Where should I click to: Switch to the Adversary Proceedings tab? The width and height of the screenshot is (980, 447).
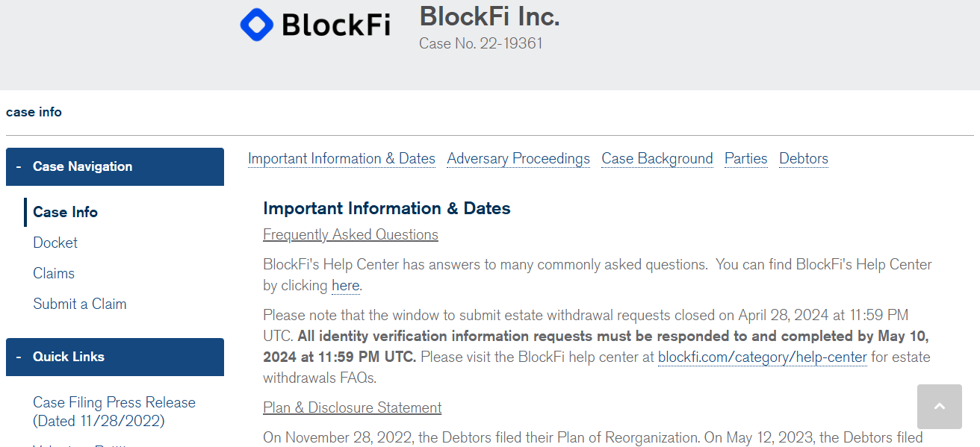click(518, 158)
